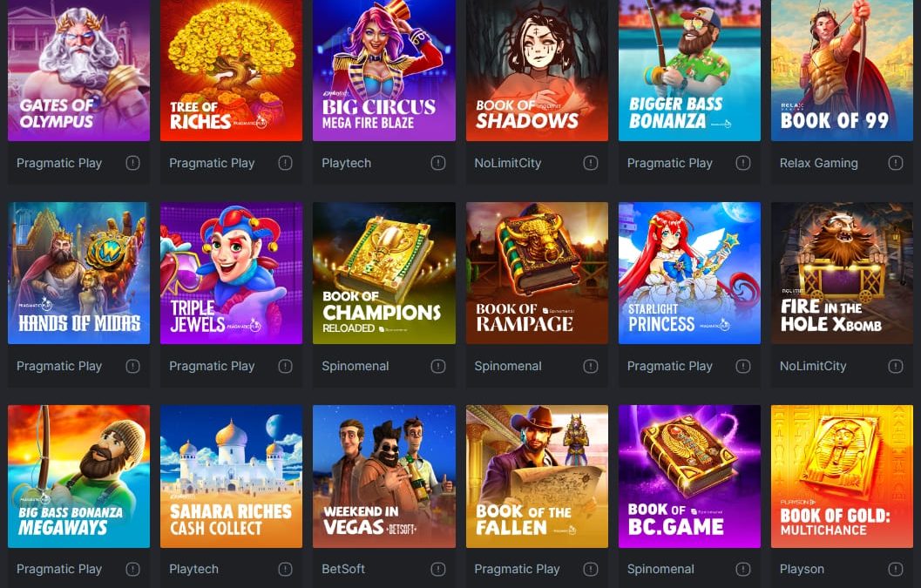This screenshot has height=588, width=921.
Task: Click info icon under Book of 99
Action: [x=896, y=163]
